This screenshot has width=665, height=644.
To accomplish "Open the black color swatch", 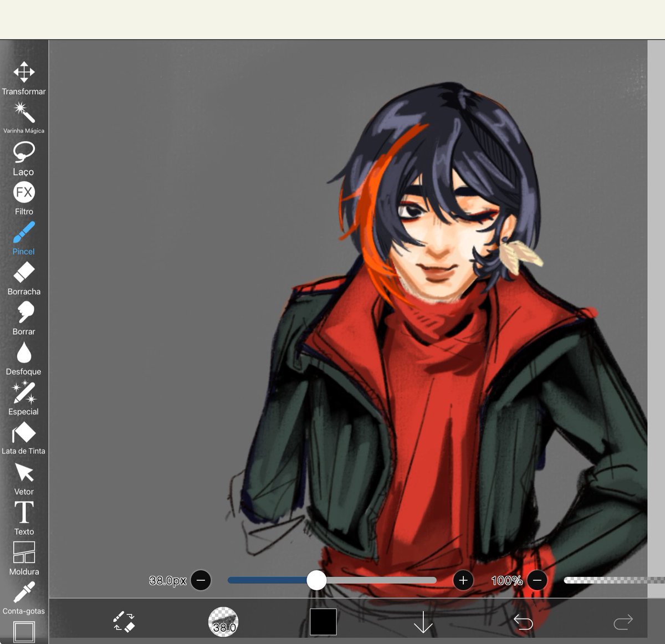I will click(x=323, y=621).
